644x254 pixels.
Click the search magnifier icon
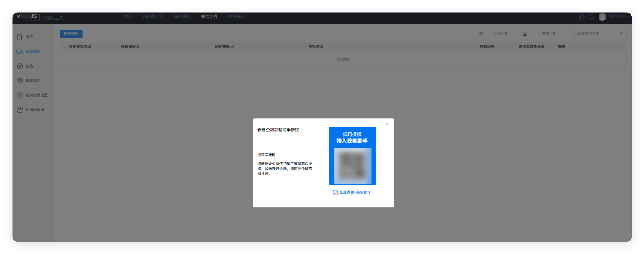[621, 34]
